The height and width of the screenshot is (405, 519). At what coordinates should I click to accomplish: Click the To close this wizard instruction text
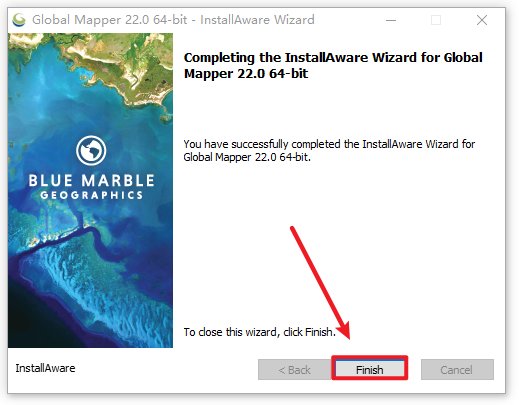pyautogui.click(x=259, y=332)
